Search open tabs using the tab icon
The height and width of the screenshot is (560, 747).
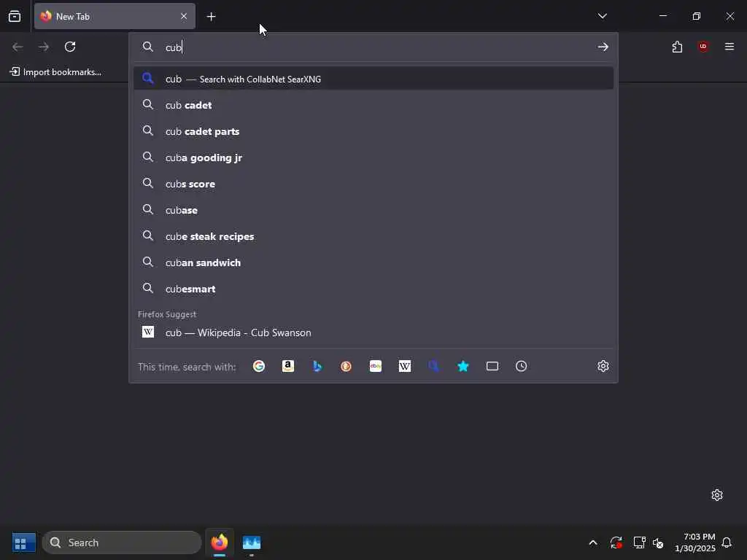tap(492, 366)
